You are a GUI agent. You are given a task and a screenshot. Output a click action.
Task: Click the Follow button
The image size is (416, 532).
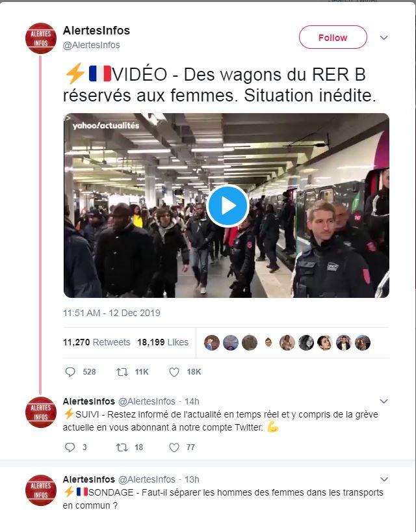pos(333,37)
